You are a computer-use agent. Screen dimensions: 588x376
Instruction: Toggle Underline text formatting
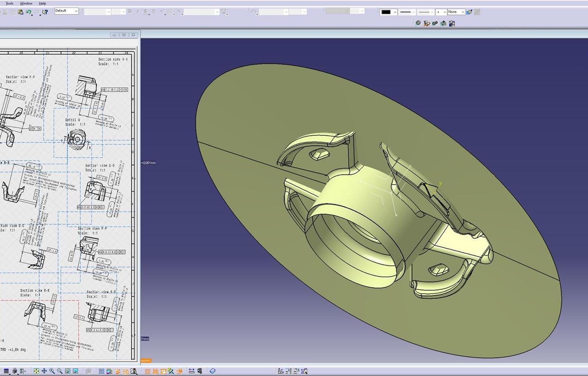146,12
